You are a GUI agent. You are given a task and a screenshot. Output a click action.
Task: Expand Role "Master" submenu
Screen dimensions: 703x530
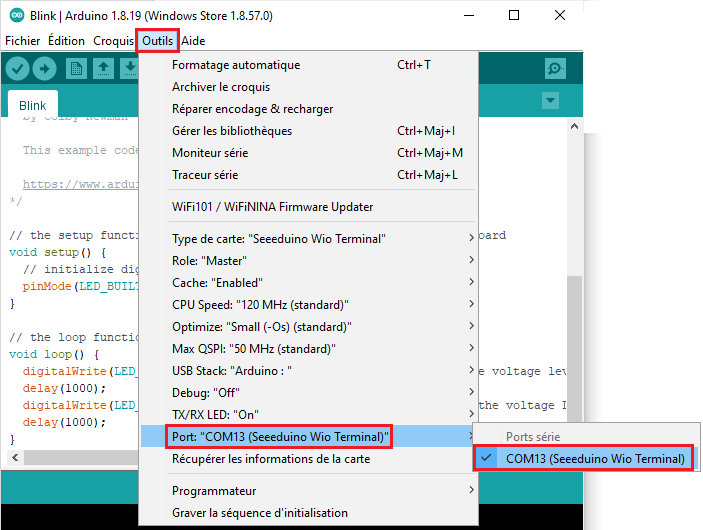pyautogui.click(x=308, y=261)
